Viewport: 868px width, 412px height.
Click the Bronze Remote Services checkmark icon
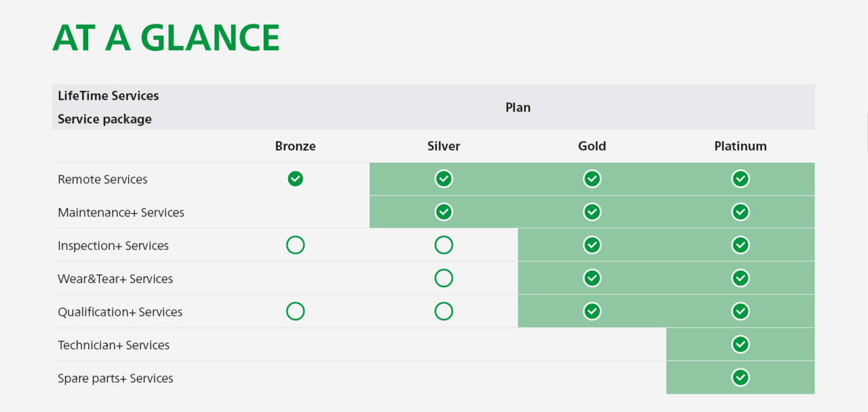tap(295, 179)
